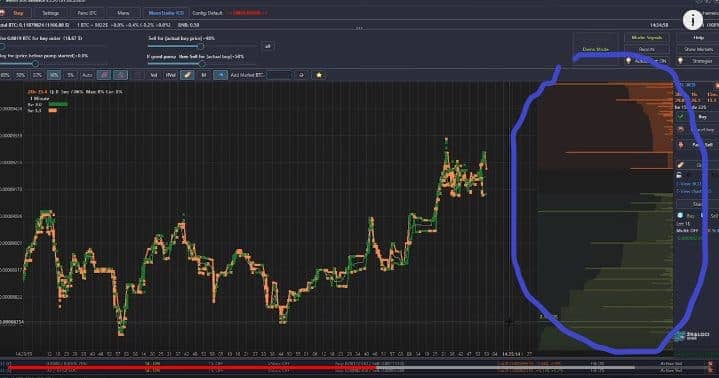
Task: Click the 'all' button beside sell slider
Action: (268, 46)
